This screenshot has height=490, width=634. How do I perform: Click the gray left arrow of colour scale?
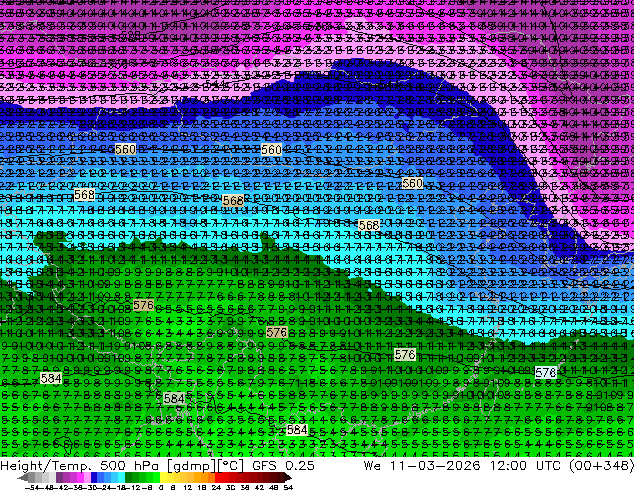tap(23, 477)
